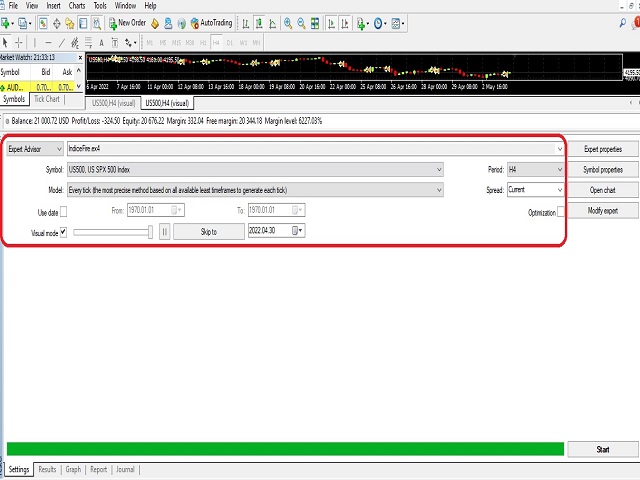This screenshot has width=640, height=480.
Task: Click the Modify expert button
Action: click(602, 210)
